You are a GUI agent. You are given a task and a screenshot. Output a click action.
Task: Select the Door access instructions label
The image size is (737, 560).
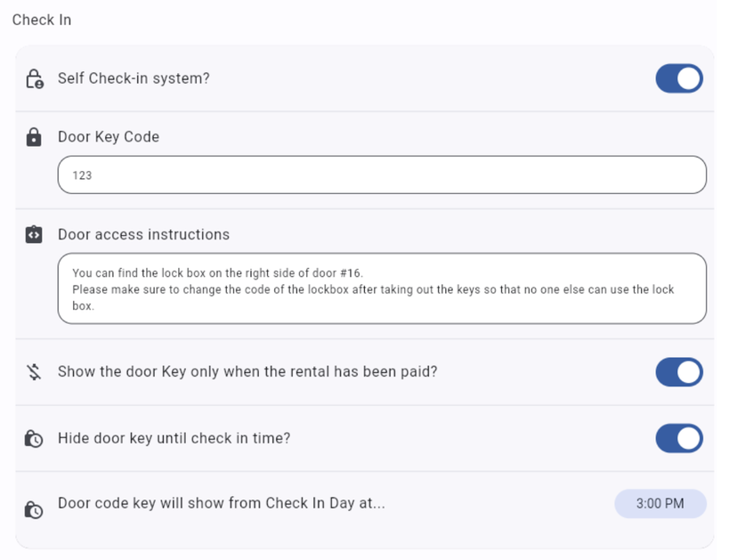[144, 234]
